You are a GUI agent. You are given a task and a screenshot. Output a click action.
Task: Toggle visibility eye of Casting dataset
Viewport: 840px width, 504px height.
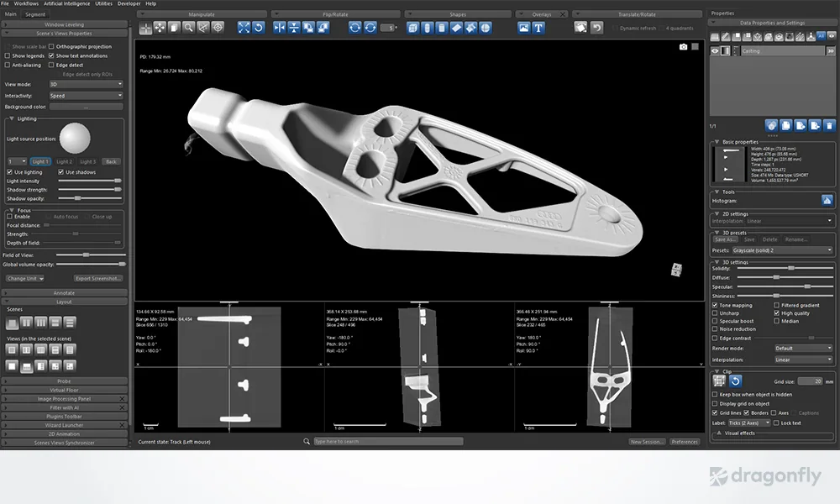(x=715, y=51)
